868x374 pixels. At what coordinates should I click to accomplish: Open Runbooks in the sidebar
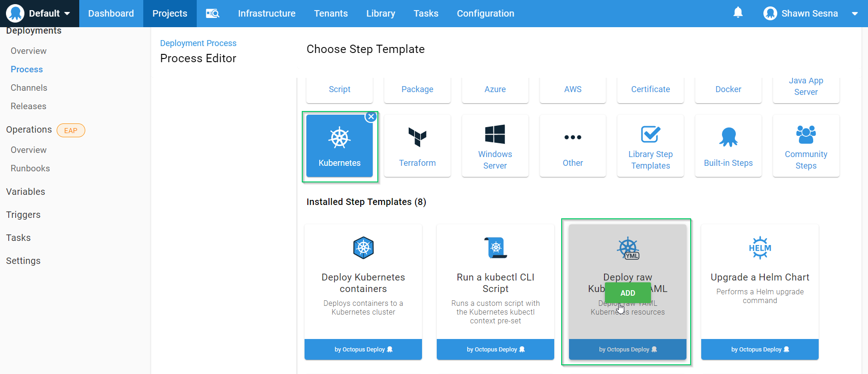coord(30,169)
